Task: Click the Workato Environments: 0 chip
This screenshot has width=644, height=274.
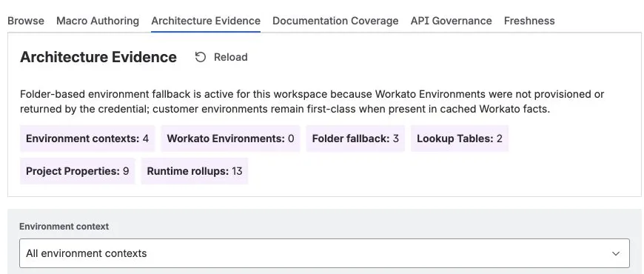Action: click(230, 138)
